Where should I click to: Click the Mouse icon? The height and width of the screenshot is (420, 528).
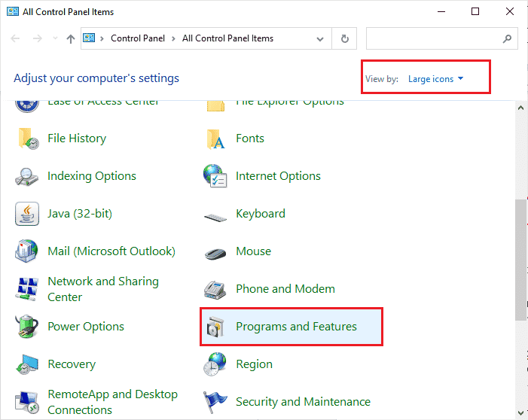215,253
